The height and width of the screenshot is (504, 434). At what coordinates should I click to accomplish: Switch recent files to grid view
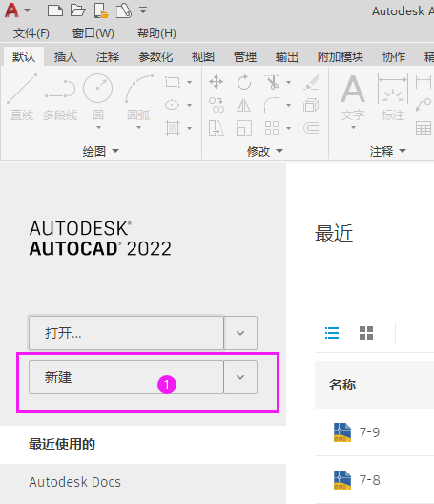(x=366, y=333)
